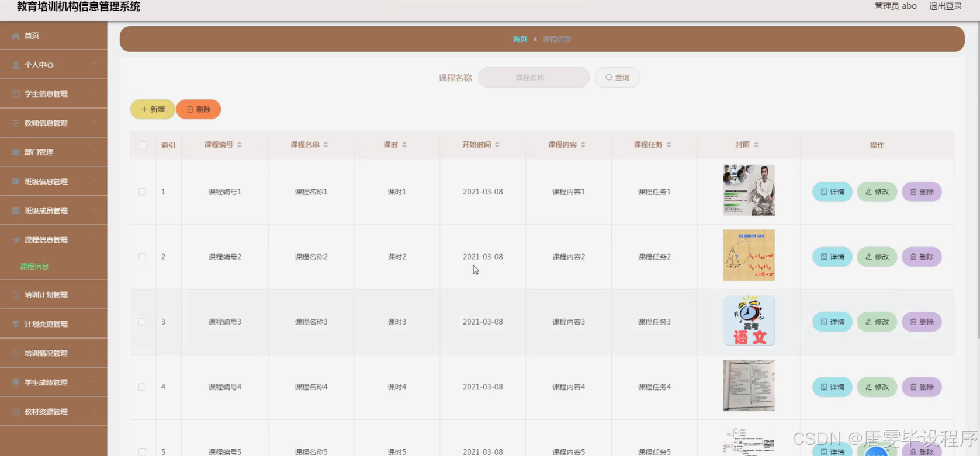Click 修改 button for 课程编号1 row
980x456 pixels.
(877, 192)
